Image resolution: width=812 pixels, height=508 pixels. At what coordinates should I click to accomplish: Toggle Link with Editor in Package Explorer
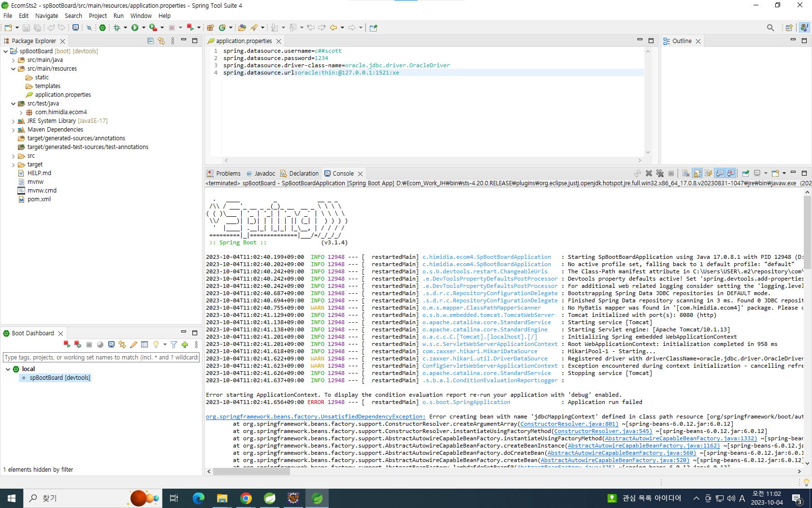[x=161, y=41]
